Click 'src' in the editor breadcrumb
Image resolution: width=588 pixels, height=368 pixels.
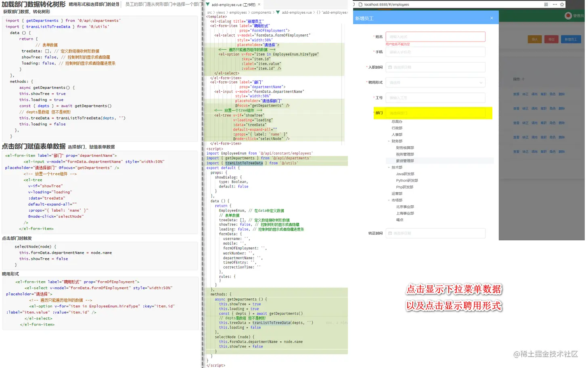pos(209,13)
